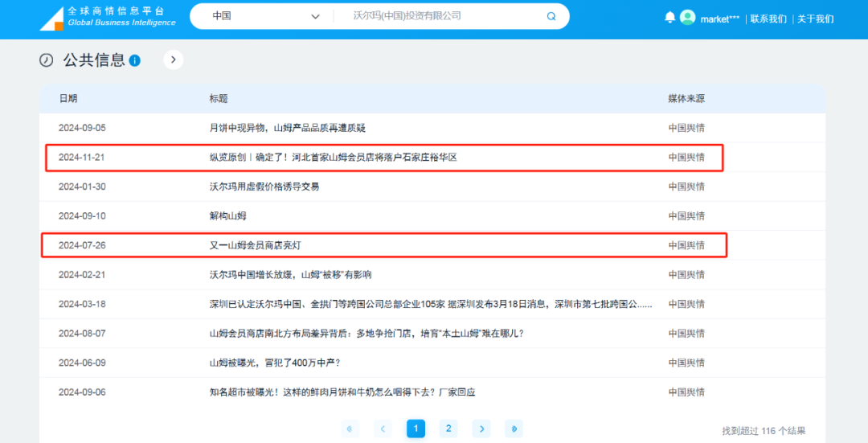Open the market*** account name
The width and height of the screenshot is (868, 443).
[719, 18]
